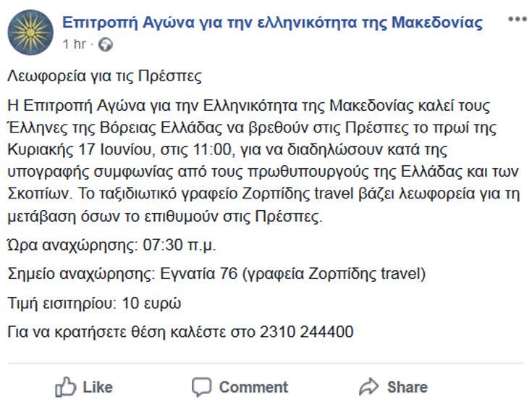Open the Επιτροπή Αγώνα page name link
Screen dimensions: 532x405
272,22
